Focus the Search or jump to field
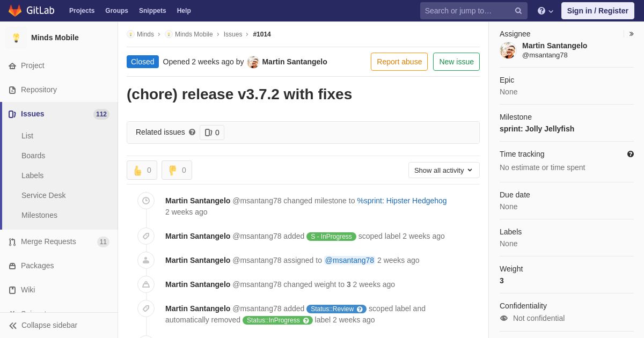This screenshot has width=644, height=338. [467, 11]
